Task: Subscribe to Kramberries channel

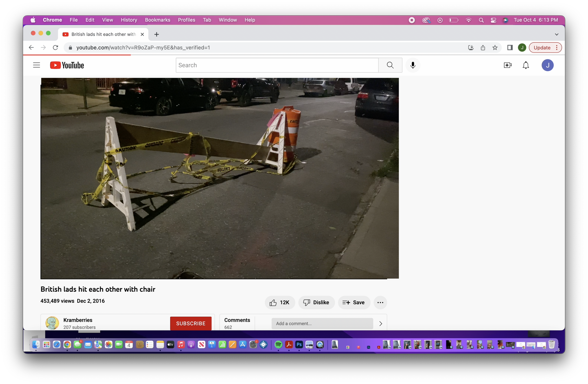Action: tap(191, 323)
